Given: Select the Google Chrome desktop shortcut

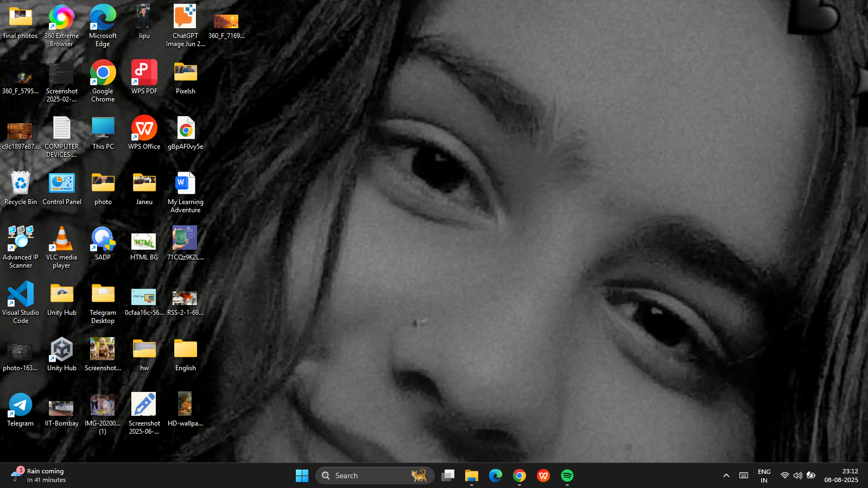Looking at the screenshot, I should coord(103,74).
